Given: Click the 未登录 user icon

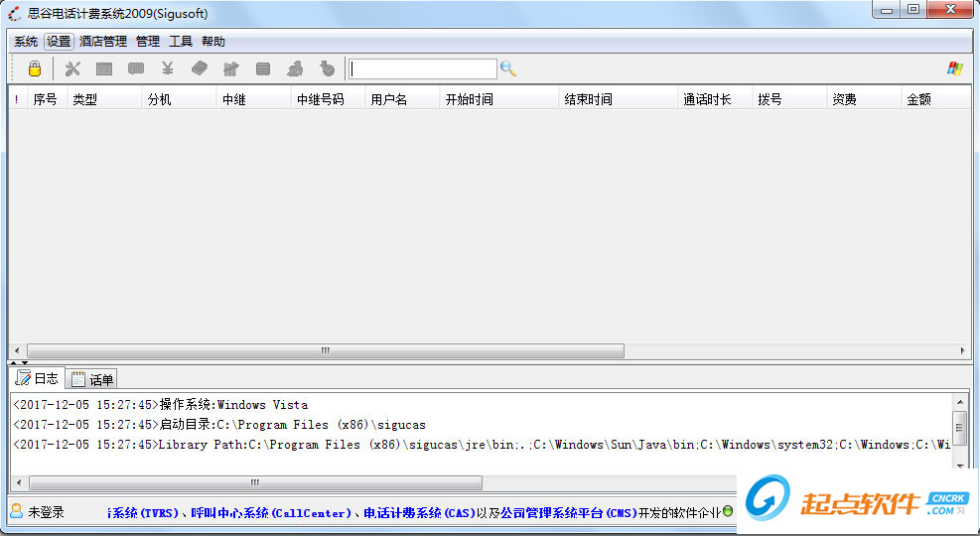Looking at the screenshot, I should (17, 511).
